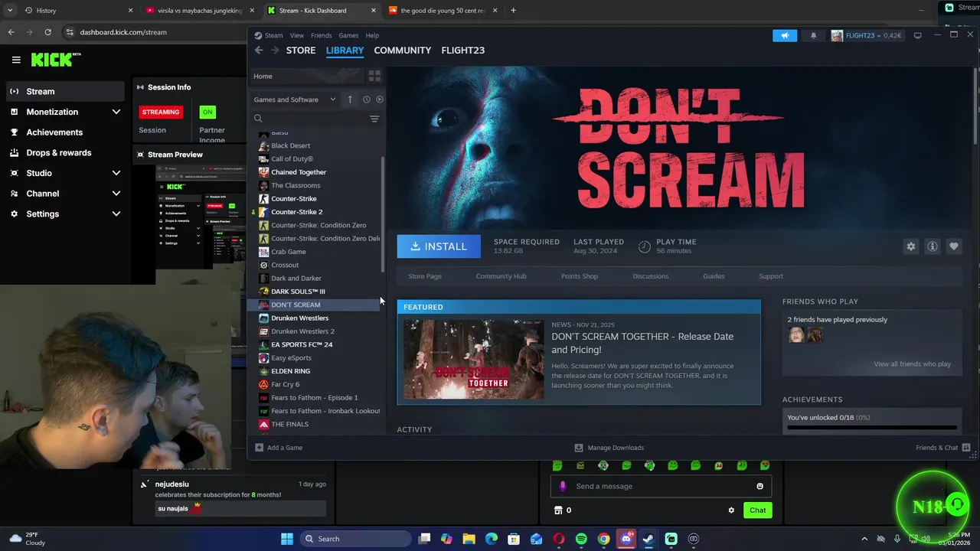The image size is (980, 551).
Task: Go to the Steam COMMUNITY tab
Action: click(x=403, y=51)
